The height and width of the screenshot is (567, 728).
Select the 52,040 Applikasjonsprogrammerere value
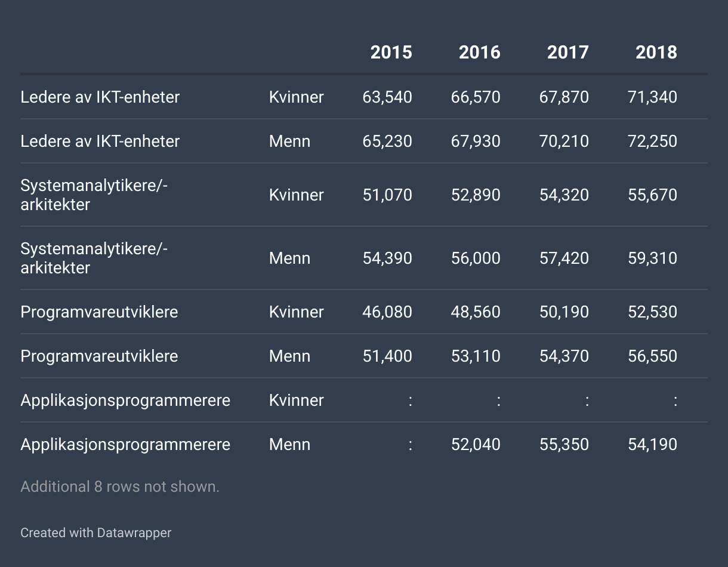pos(476,444)
